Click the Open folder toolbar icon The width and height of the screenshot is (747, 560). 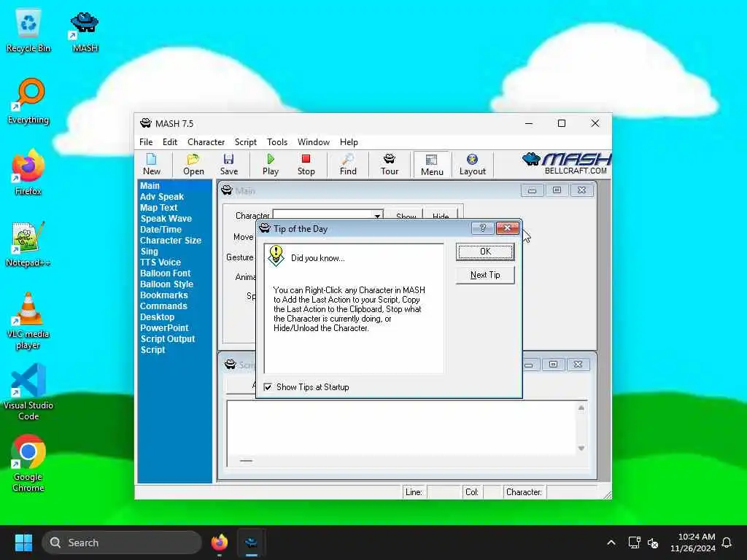[193, 165]
